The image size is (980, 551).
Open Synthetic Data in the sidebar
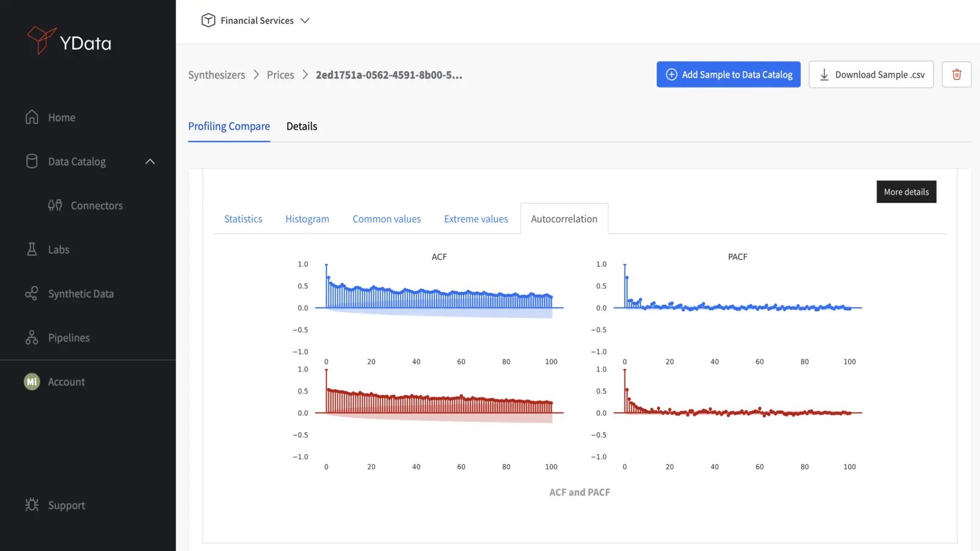point(81,293)
